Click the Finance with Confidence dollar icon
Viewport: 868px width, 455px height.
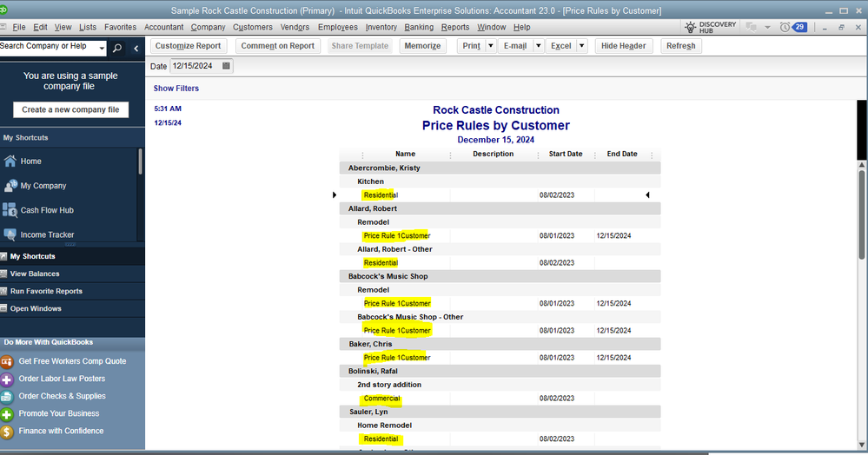click(x=7, y=432)
